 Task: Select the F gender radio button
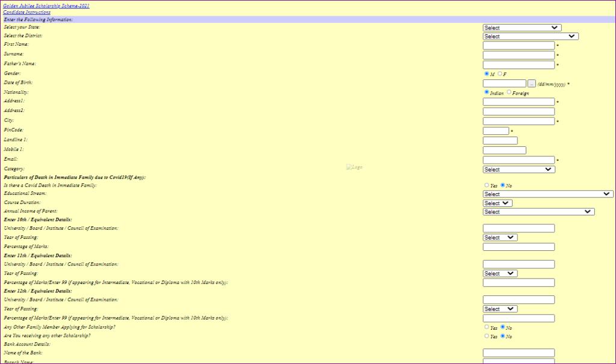click(x=500, y=74)
